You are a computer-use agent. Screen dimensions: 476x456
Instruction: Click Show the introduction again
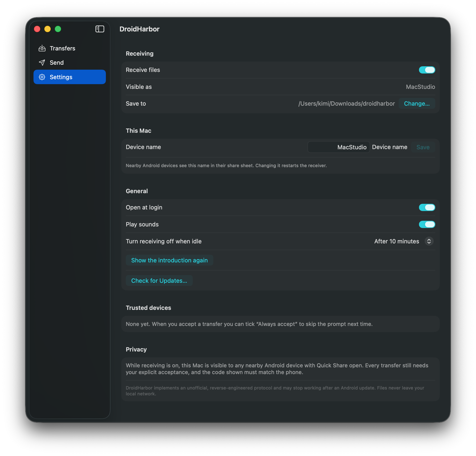pyautogui.click(x=169, y=260)
